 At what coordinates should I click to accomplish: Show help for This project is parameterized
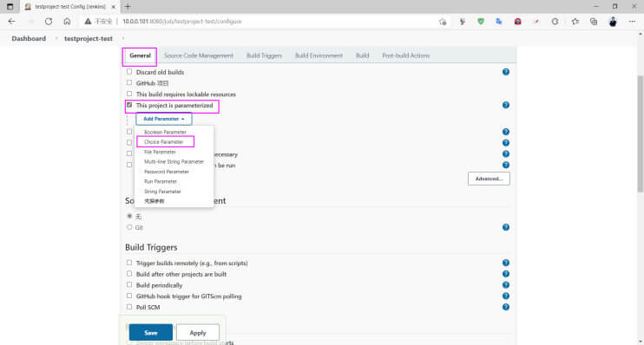(506, 105)
